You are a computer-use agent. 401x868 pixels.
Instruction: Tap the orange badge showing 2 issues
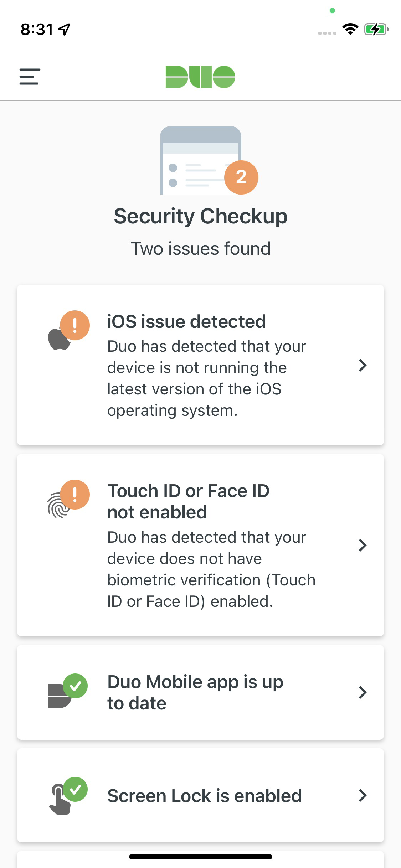[x=241, y=177]
